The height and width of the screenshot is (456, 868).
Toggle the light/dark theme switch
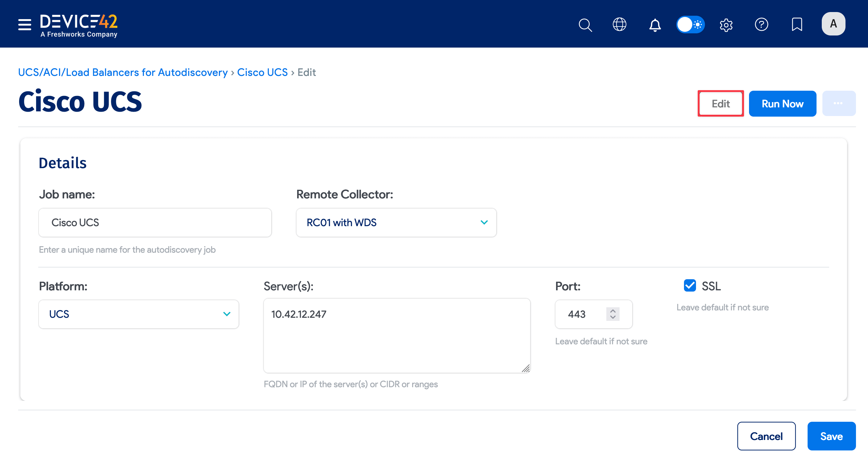[690, 24]
